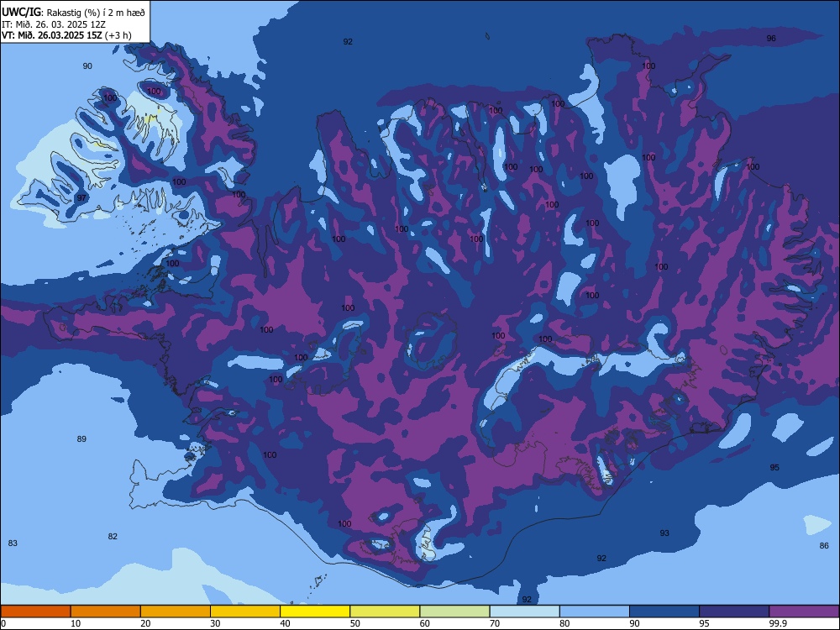Screen dimensions: 840x630
Task: Click the 'IT: Mið. 26. 03. 2025 12Z' line
Action: coord(54,24)
